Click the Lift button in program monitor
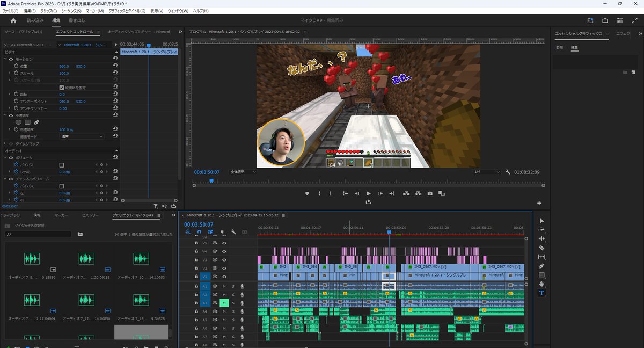Viewport: 644px width, 348px height. [x=406, y=193]
